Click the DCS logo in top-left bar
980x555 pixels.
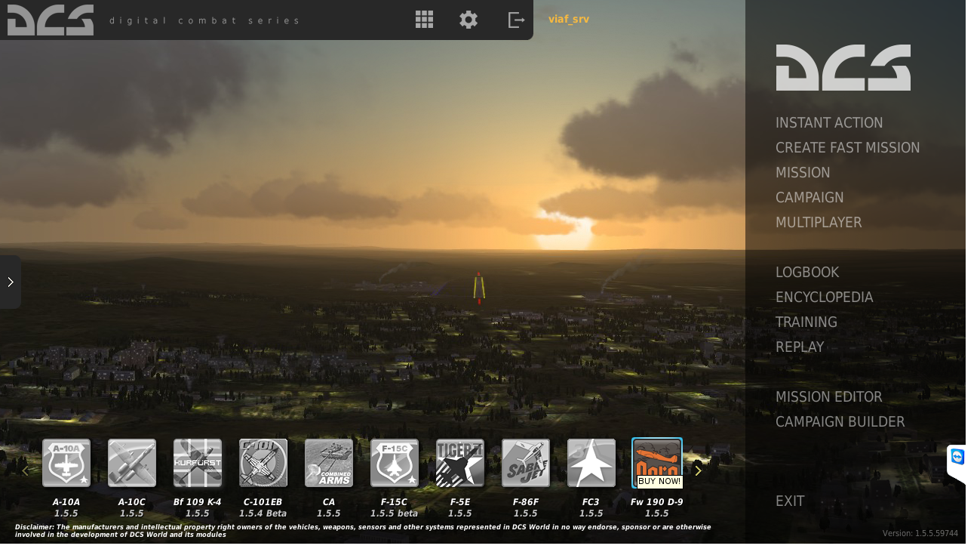51,20
